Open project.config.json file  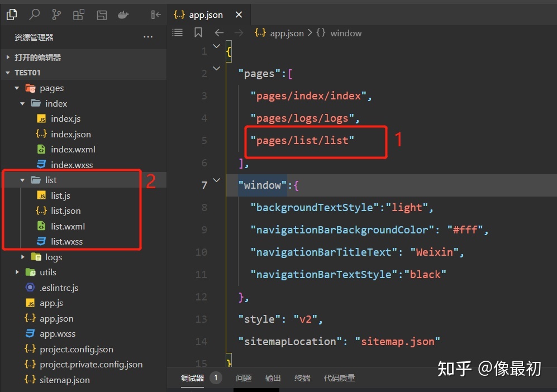pos(76,349)
